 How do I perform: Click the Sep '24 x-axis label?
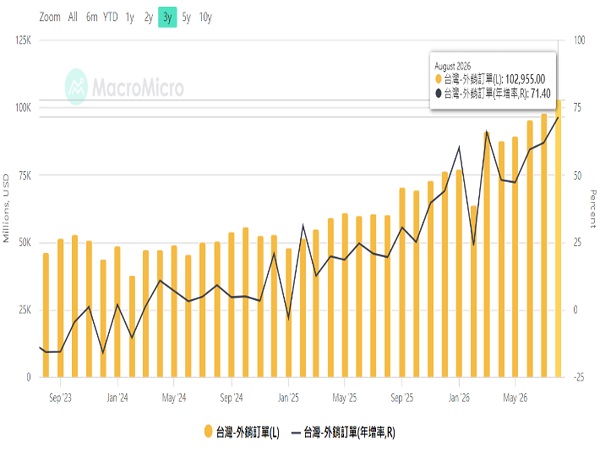tap(231, 398)
